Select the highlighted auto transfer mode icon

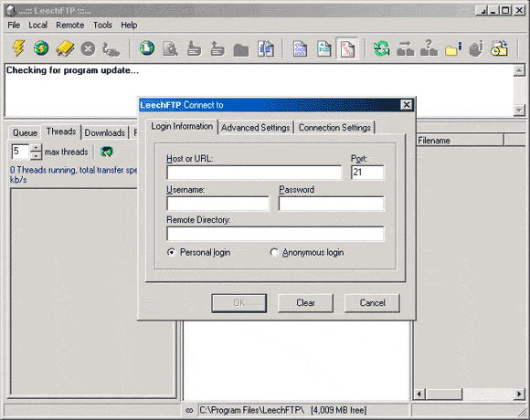point(347,49)
